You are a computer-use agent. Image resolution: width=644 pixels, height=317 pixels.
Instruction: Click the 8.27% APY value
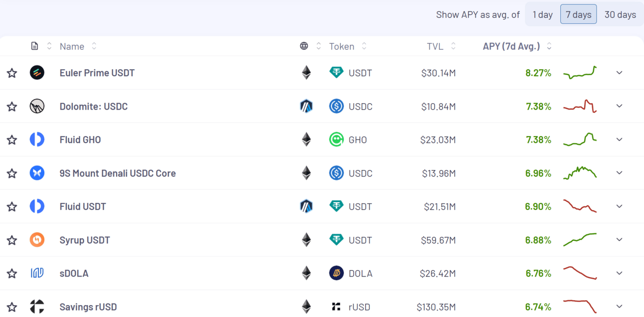tap(538, 73)
